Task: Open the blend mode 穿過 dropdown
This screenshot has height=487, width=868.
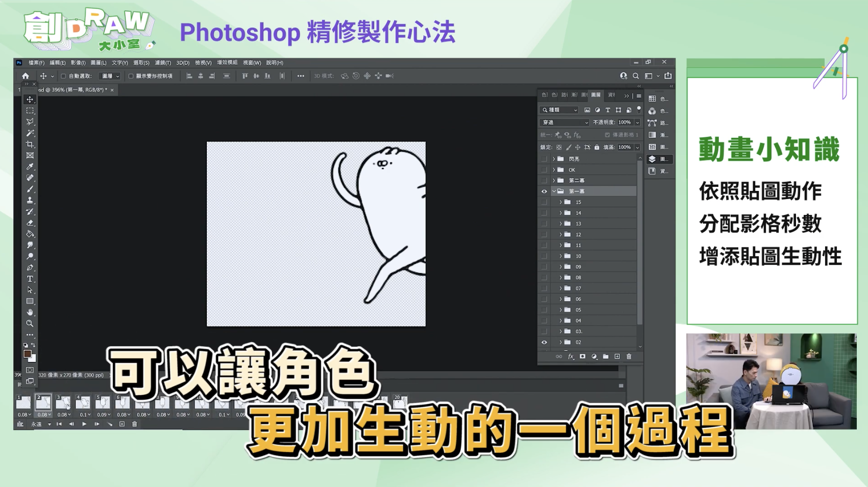Action: pyautogui.click(x=564, y=123)
